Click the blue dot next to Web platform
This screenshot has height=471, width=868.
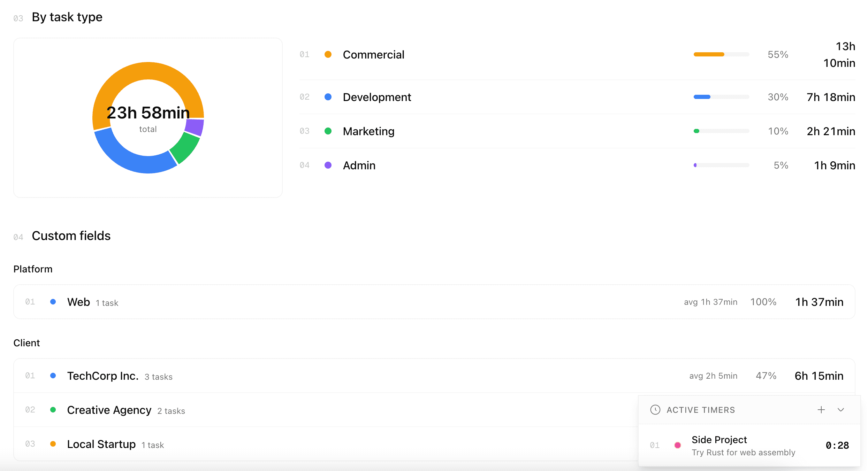(x=53, y=302)
